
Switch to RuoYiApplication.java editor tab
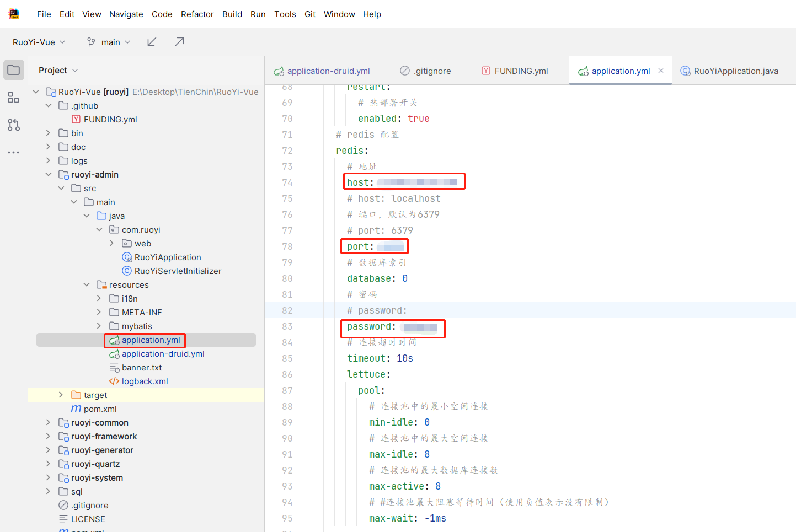click(x=729, y=71)
